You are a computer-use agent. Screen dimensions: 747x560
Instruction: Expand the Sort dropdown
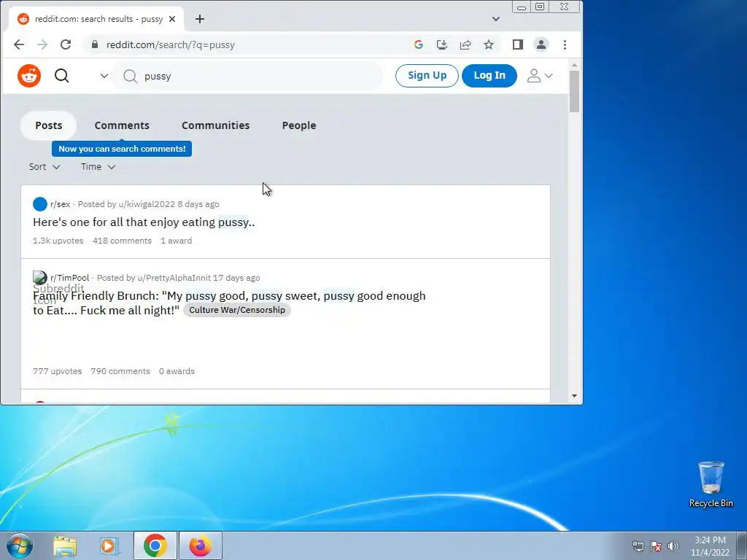click(x=44, y=167)
